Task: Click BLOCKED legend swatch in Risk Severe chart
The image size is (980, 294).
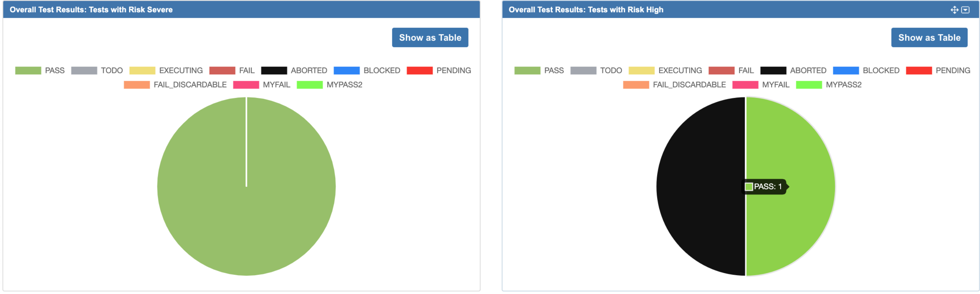Action: click(347, 71)
